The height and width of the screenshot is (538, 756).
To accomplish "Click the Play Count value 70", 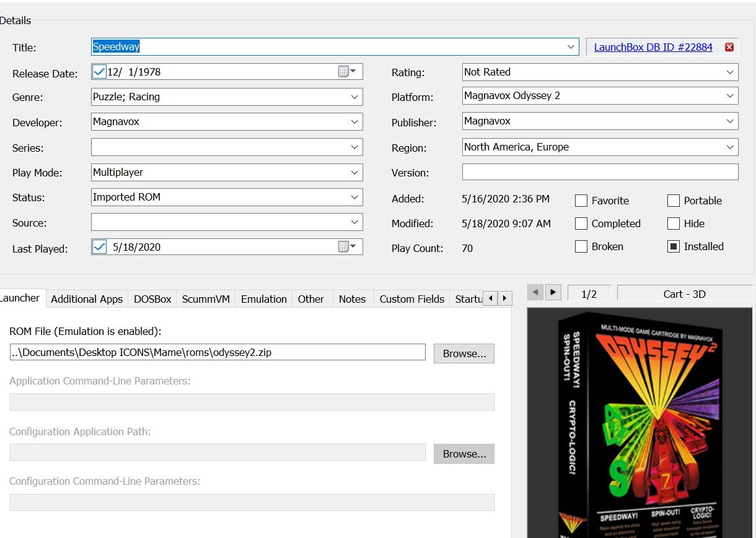I will coord(467,248).
